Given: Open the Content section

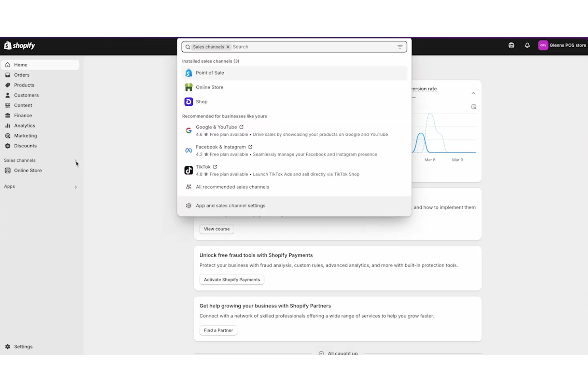Looking at the screenshot, I should [x=40, y=105].
